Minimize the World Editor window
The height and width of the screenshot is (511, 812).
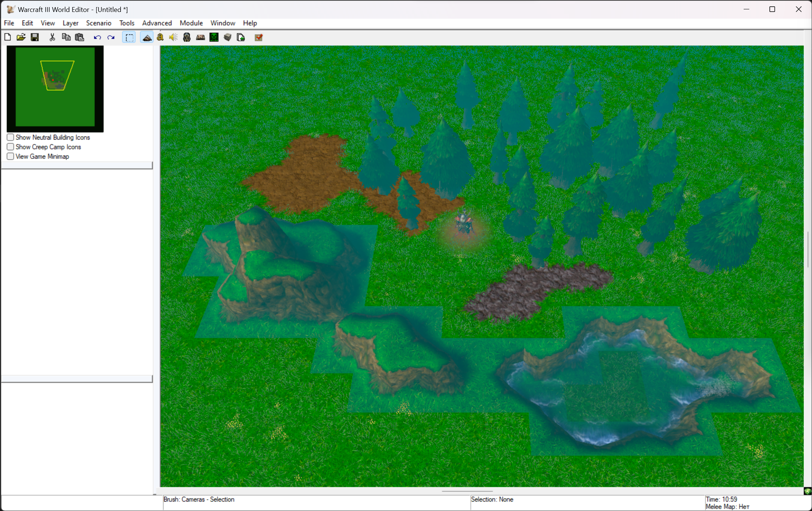point(746,9)
